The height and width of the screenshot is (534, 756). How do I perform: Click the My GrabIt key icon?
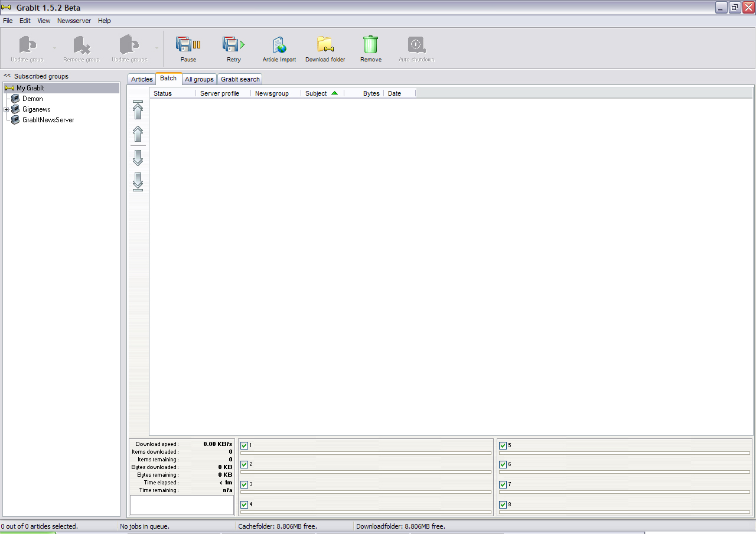pos(9,88)
